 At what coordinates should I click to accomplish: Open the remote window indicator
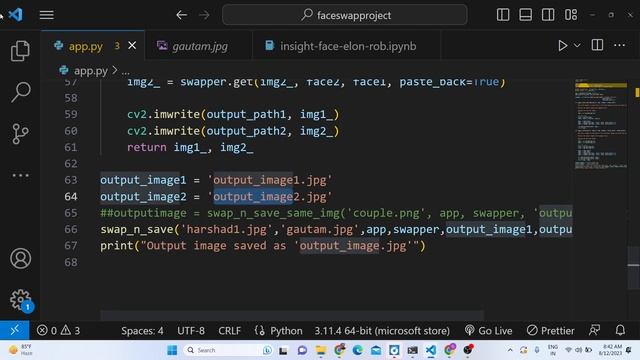[15, 330]
